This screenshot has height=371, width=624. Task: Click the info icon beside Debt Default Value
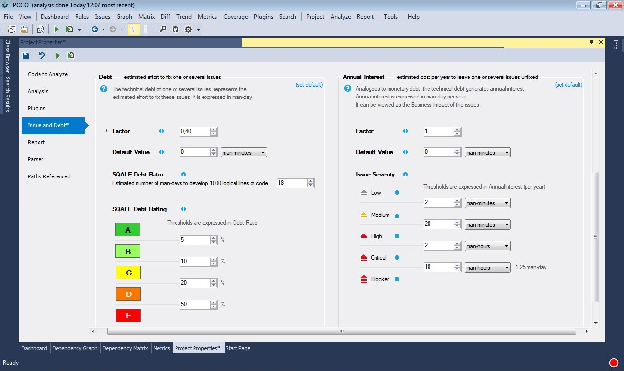pyautogui.click(x=161, y=152)
